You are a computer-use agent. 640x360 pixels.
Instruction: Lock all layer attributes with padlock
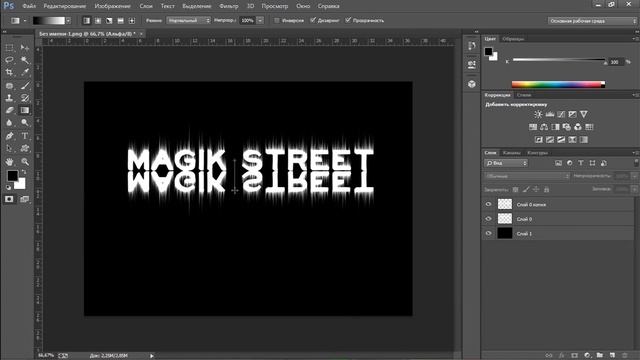[547, 189]
